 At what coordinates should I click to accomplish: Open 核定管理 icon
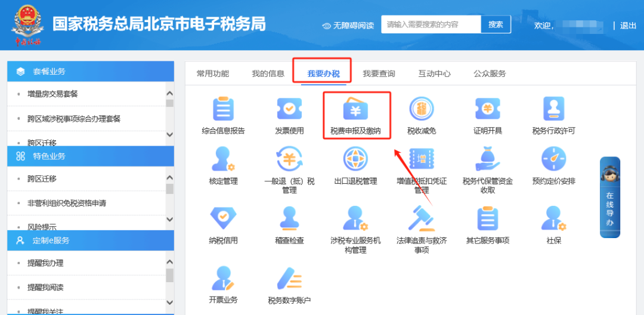click(223, 159)
